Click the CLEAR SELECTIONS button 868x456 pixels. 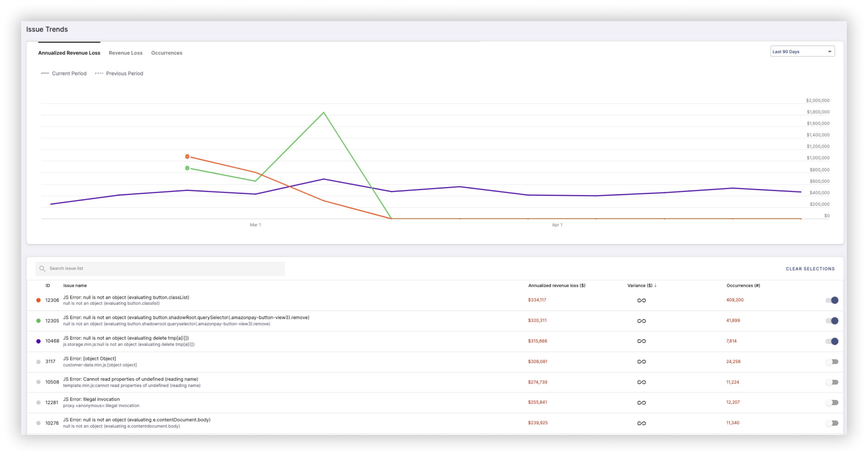[810, 268]
